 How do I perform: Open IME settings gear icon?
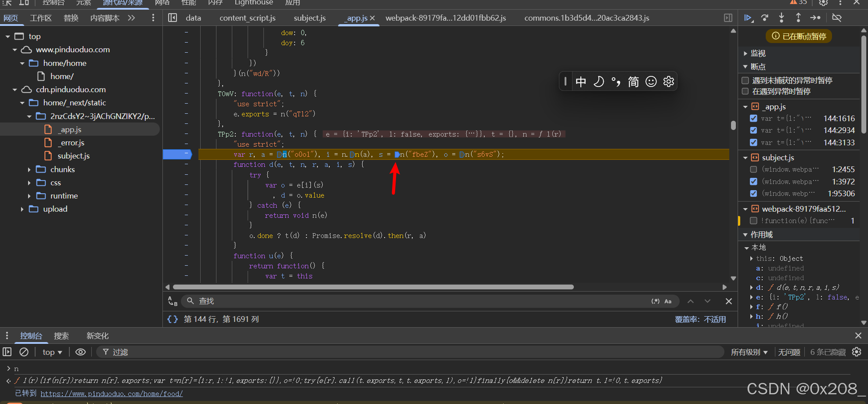(669, 81)
